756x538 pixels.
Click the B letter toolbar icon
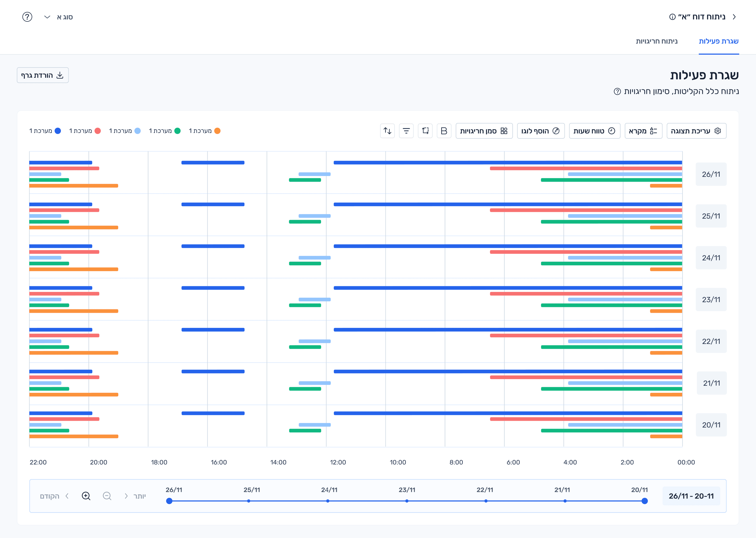pyautogui.click(x=444, y=131)
